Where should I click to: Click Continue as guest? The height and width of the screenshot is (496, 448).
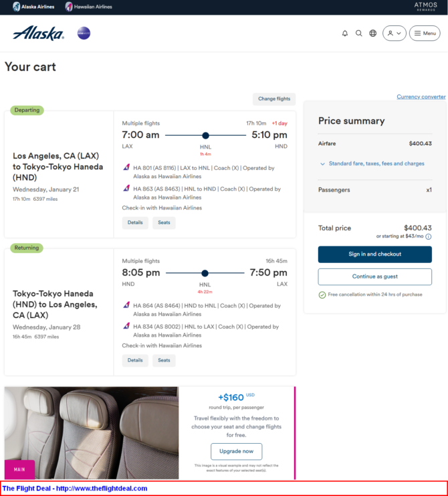(x=374, y=276)
